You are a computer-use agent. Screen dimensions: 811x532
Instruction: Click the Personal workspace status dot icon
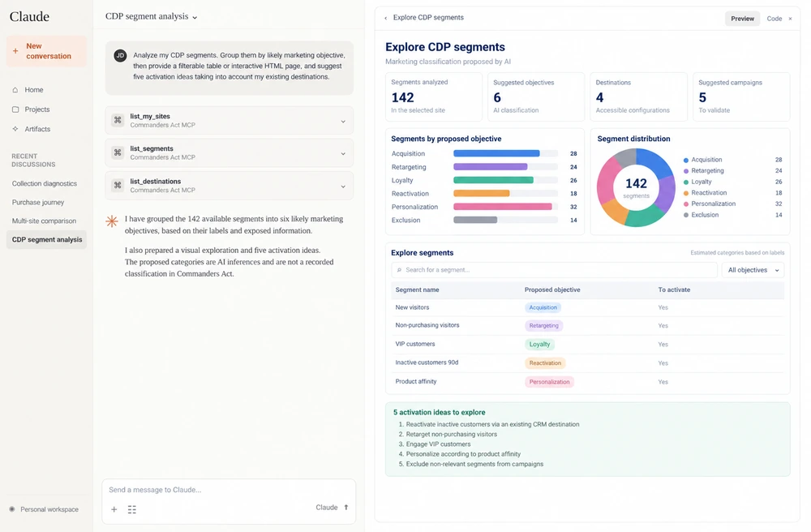(12, 509)
